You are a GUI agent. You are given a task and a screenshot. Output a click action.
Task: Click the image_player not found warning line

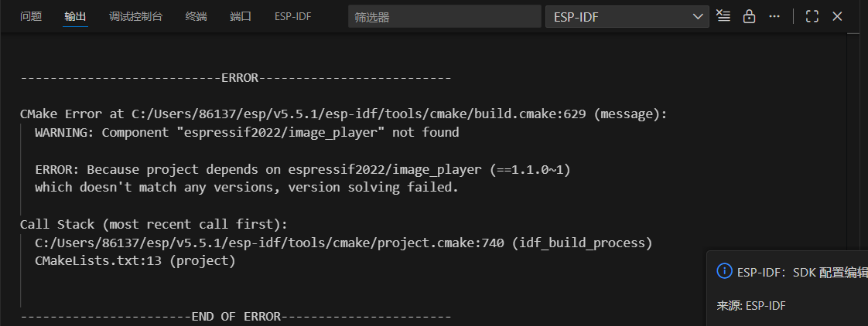pos(247,132)
